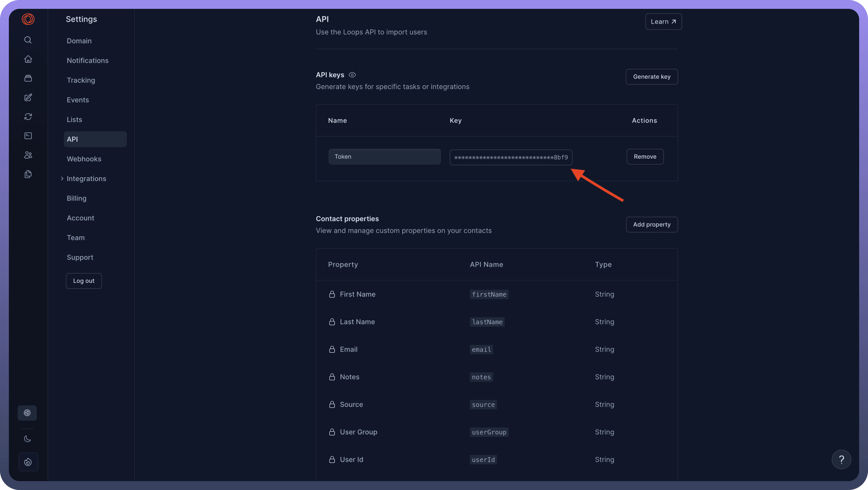This screenshot has width=868, height=490.
Task: Expand the Integrations settings section
Action: [86, 178]
